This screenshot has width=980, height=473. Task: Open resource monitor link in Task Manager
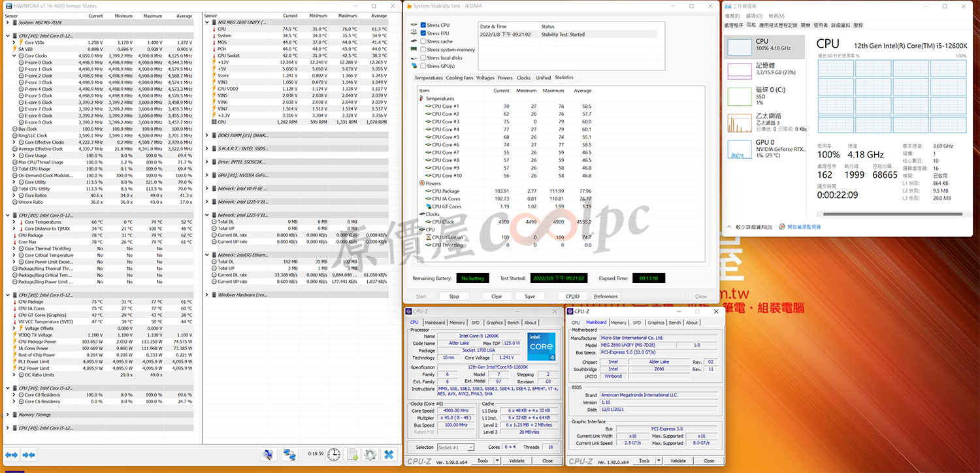point(804,227)
